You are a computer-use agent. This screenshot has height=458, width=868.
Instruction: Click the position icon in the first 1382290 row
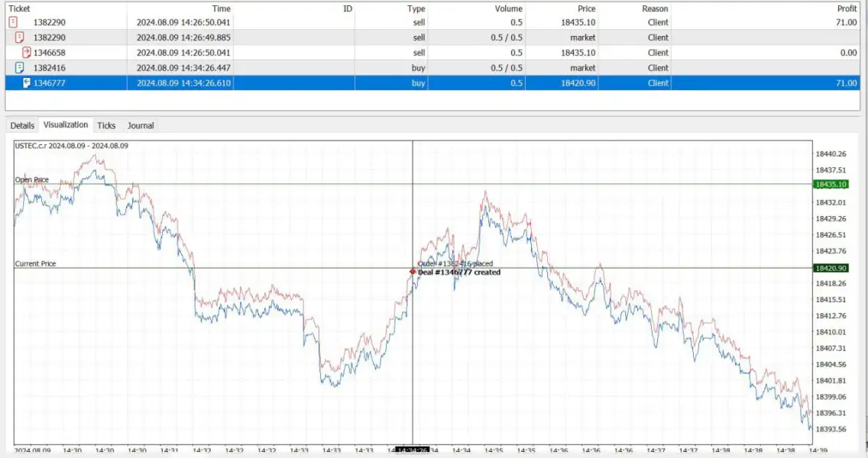(x=12, y=22)
